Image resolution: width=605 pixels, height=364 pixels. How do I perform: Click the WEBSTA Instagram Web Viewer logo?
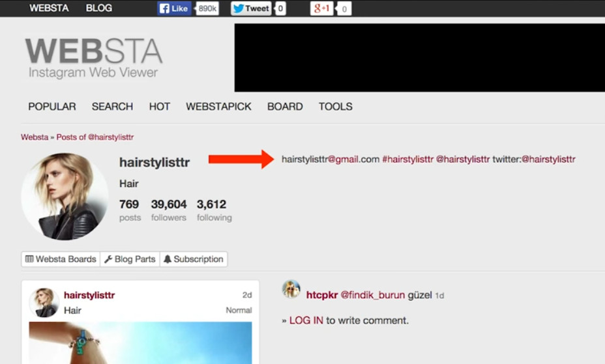point(94,58)
